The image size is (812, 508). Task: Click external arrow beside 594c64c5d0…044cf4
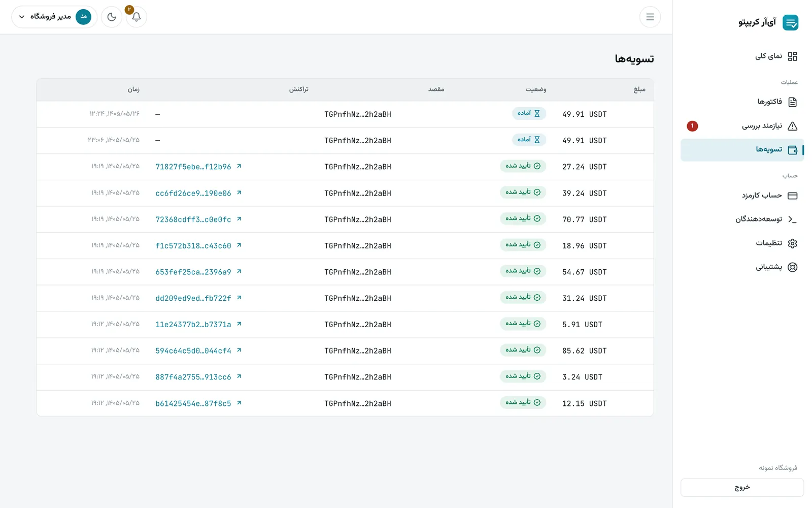click(x=239, y=350)
